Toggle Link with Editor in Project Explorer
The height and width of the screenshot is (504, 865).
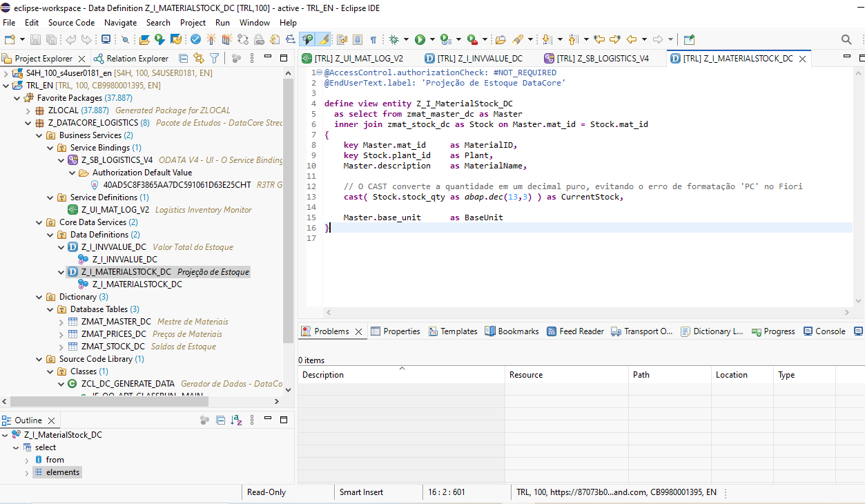[x=199, y=59]
